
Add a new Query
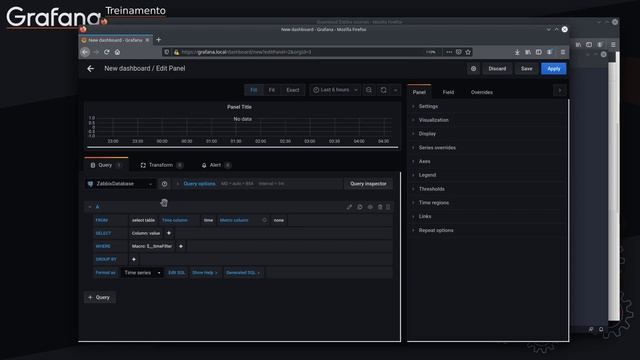(100, 297)
